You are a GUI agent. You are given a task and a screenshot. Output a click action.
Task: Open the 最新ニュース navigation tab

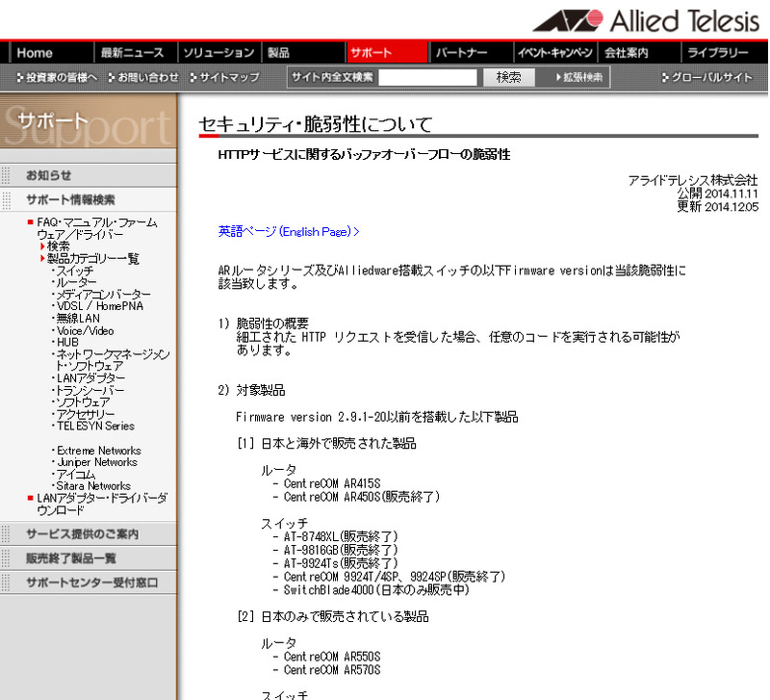[133, 53]
